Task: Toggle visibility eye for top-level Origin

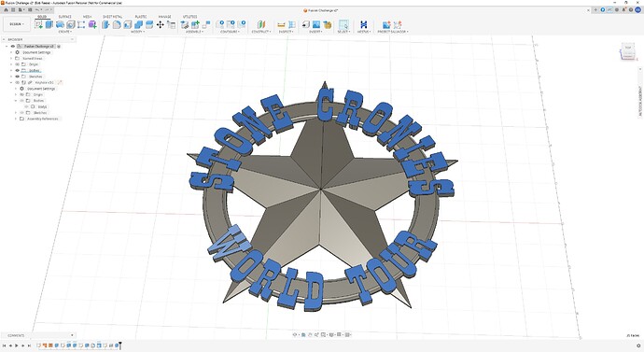Action: [x=17, y=64]
